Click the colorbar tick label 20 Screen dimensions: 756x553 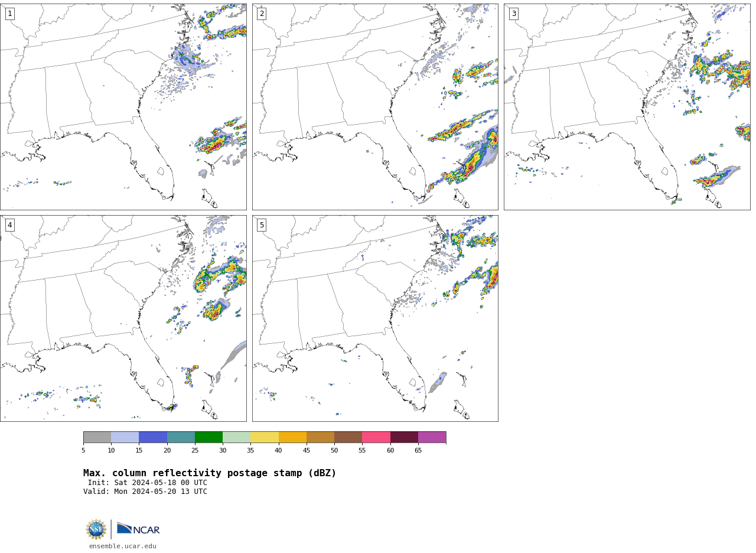(x=167, y=451)
